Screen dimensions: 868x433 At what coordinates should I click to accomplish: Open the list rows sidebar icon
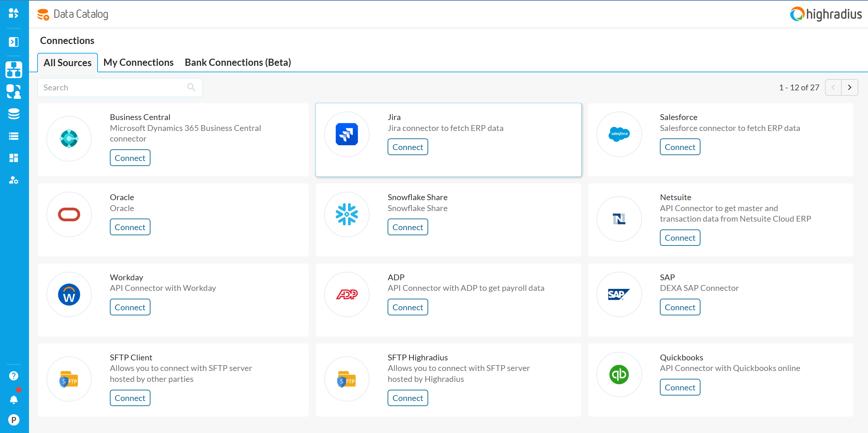tap(14, 136)
